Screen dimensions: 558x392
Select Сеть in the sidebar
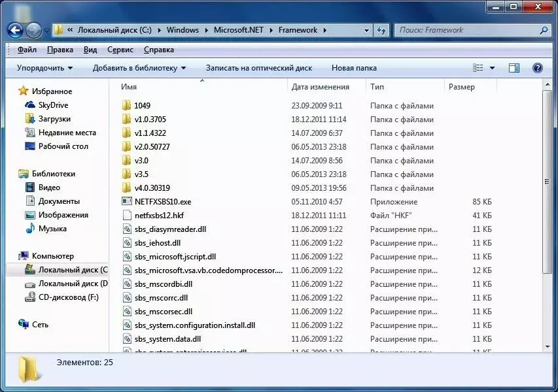[33, 325]
